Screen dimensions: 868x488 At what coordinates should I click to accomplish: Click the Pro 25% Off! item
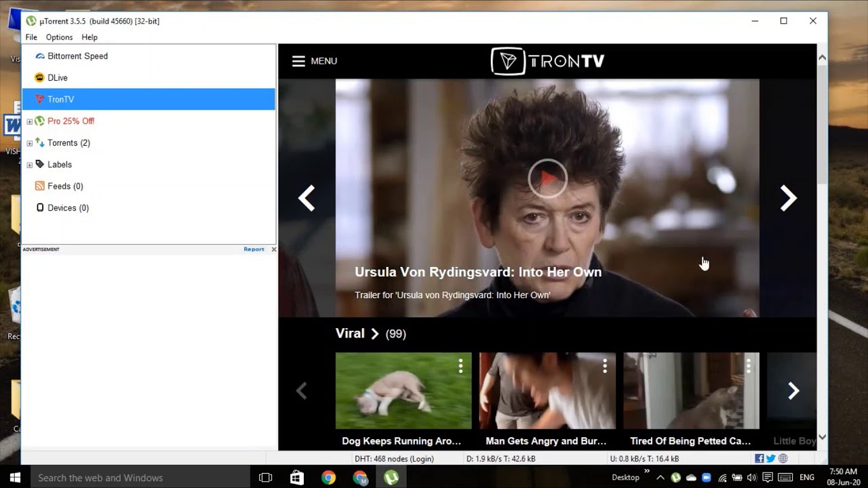point(71,121)
